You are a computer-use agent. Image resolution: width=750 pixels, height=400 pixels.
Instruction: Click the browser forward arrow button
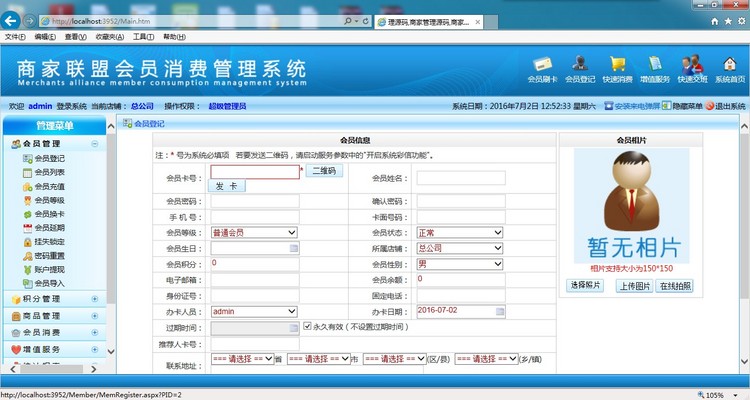point(30,21)
